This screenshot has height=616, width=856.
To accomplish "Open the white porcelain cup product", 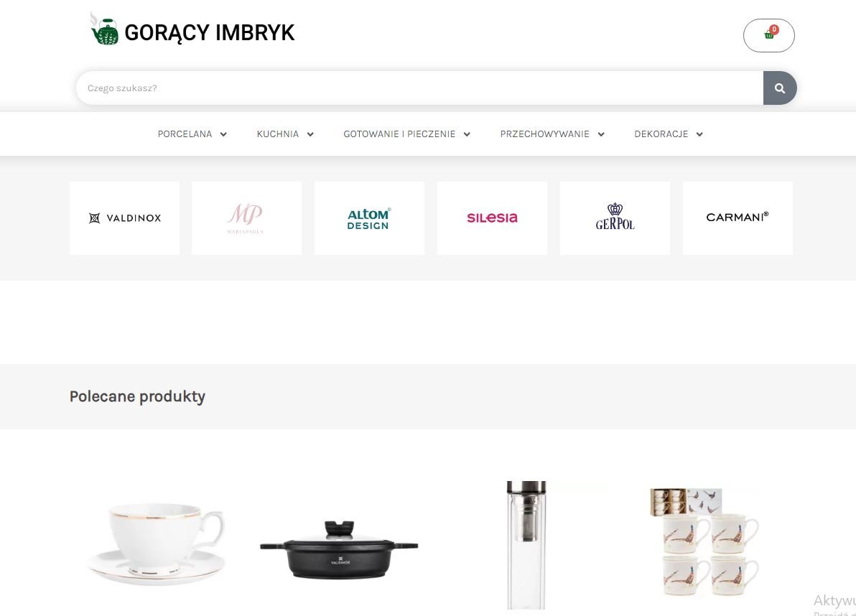I will point(157,543).
